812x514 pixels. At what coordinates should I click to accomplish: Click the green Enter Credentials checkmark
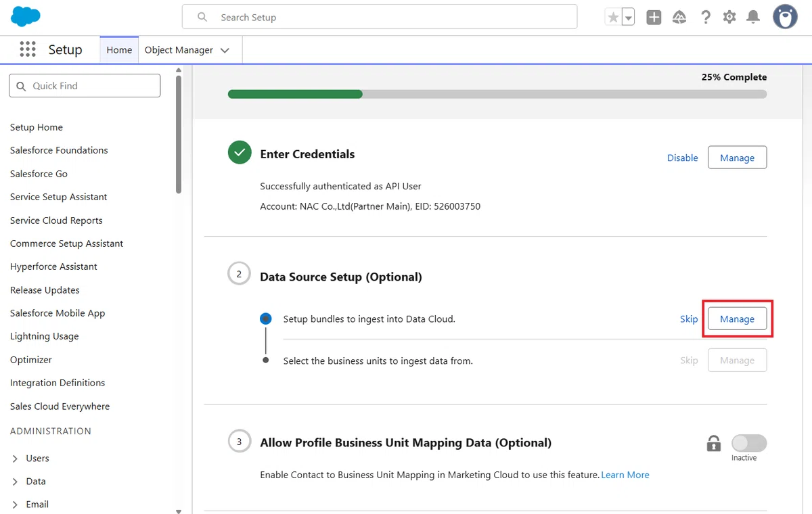click(239, 154)
